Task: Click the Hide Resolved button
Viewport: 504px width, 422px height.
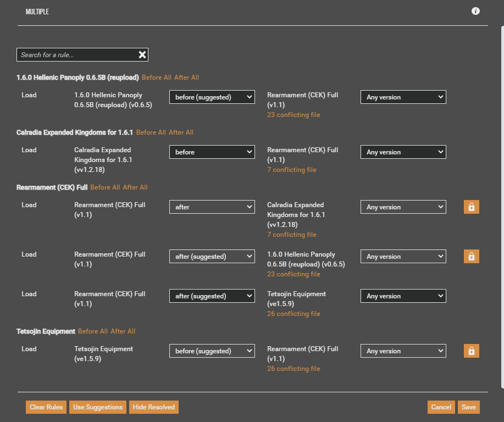Action: [154, 407]
